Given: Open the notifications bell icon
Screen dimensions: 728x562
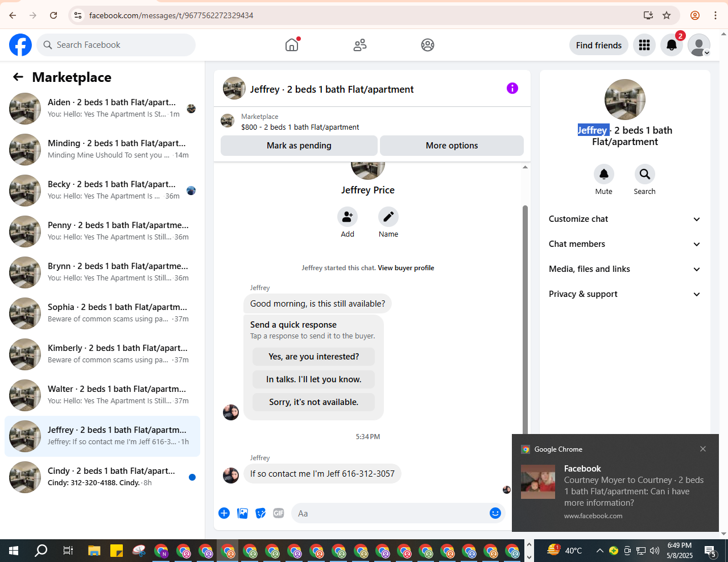Looking at the screenshot, I should click(672, 45).
